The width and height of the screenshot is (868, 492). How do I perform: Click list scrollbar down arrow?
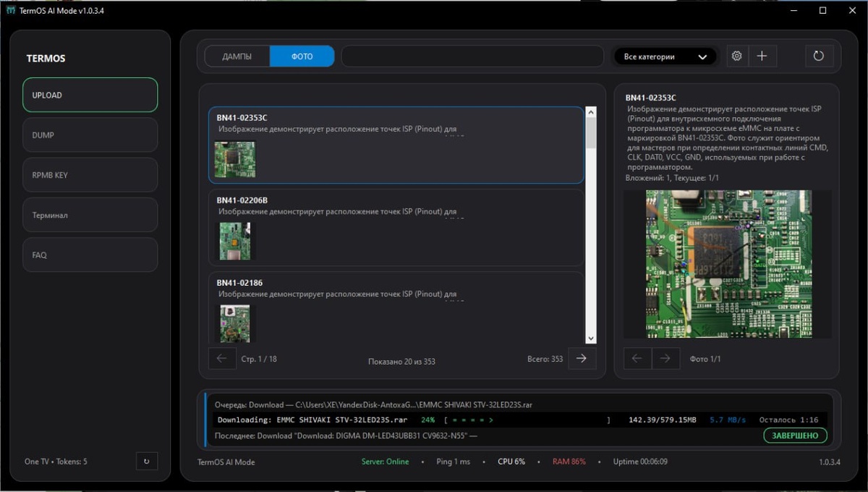click(x=590, y=338)
